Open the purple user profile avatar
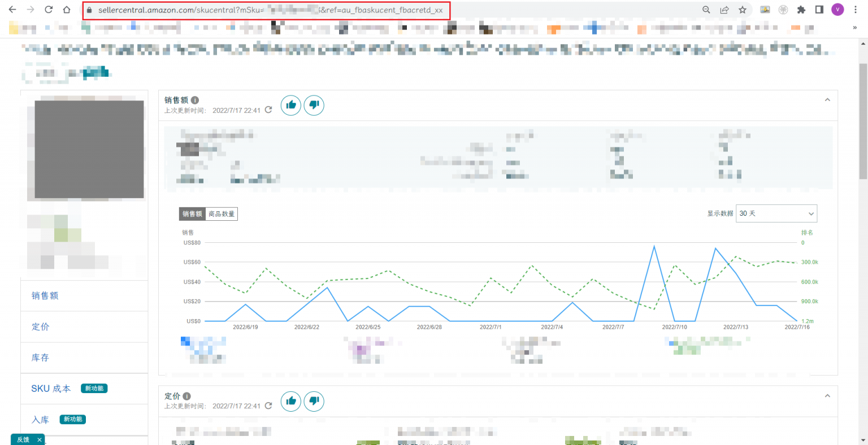 (837, 10)
